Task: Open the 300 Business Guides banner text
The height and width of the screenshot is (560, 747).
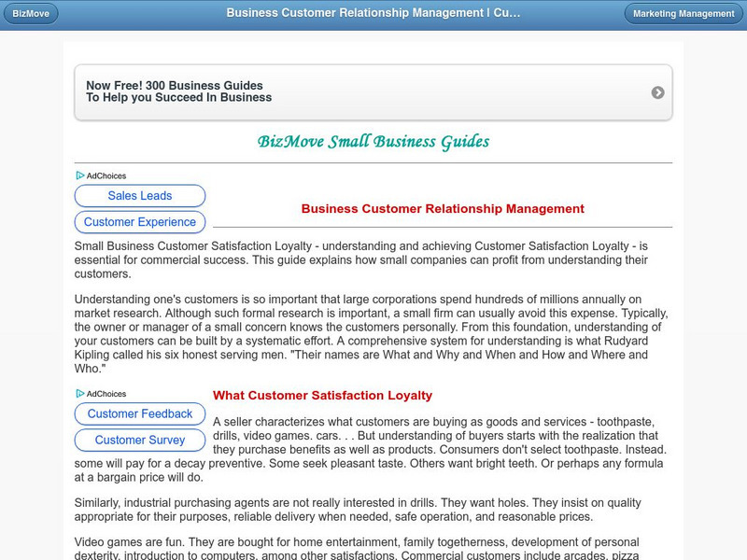Action: point(179,91)
